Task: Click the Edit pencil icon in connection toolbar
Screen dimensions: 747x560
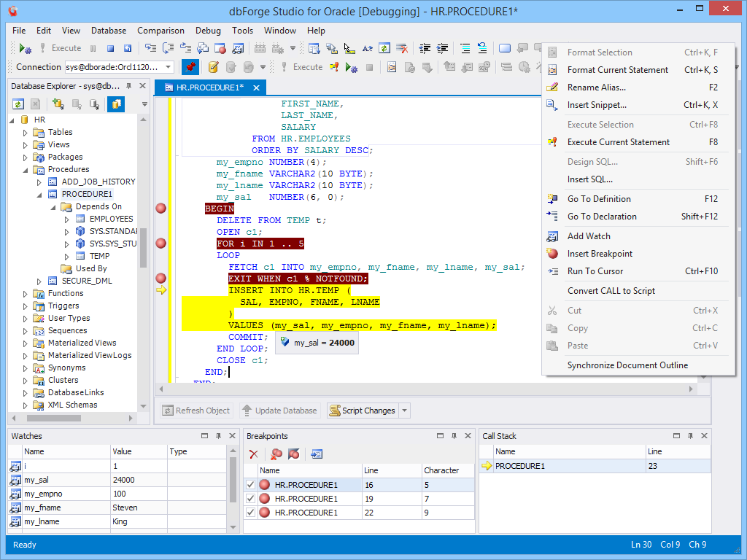Action: [x=214, y=67]
